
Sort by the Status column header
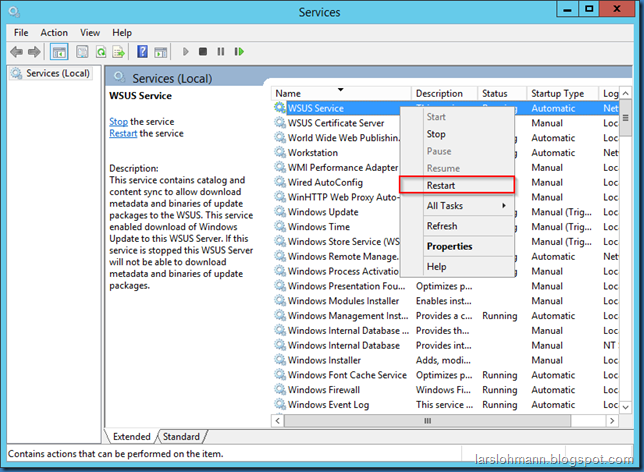pos(502,93)
